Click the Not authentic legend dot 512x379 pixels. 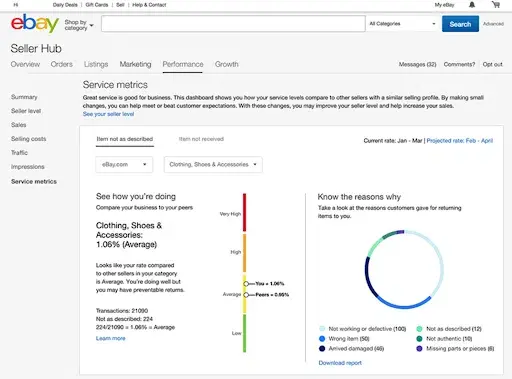pos(419,339)
